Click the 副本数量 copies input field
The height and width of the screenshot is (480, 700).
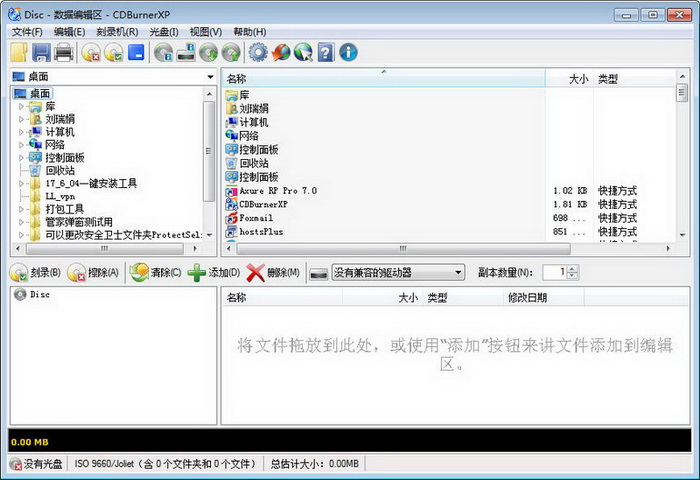[555, 272]
